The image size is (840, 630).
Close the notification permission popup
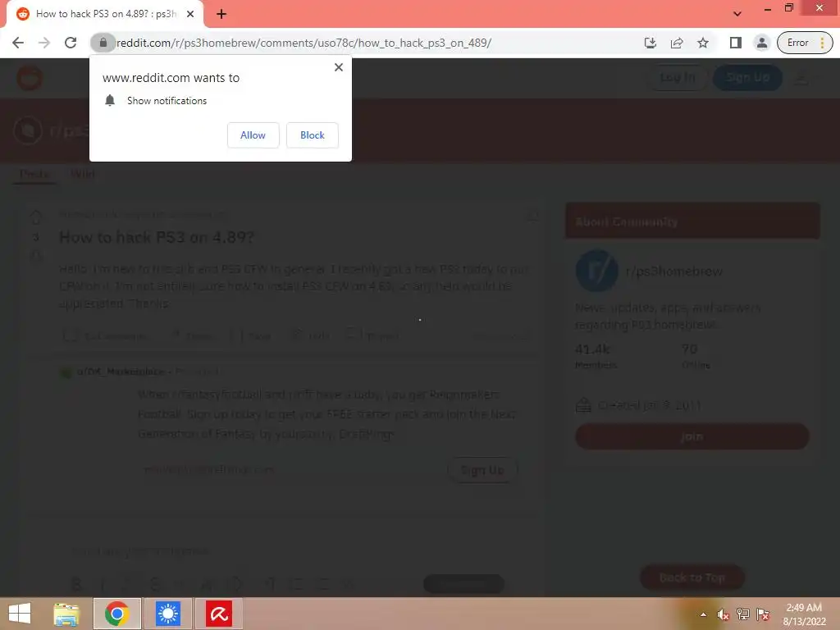point(339,67)
